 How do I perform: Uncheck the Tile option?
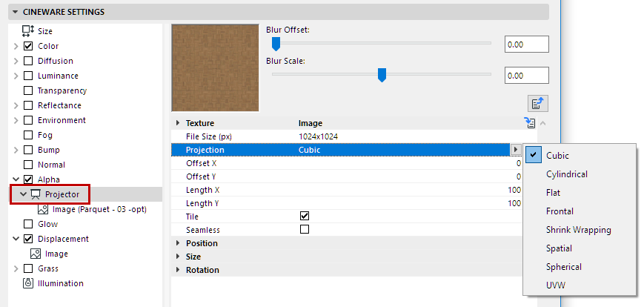click(x=305, y=217)
